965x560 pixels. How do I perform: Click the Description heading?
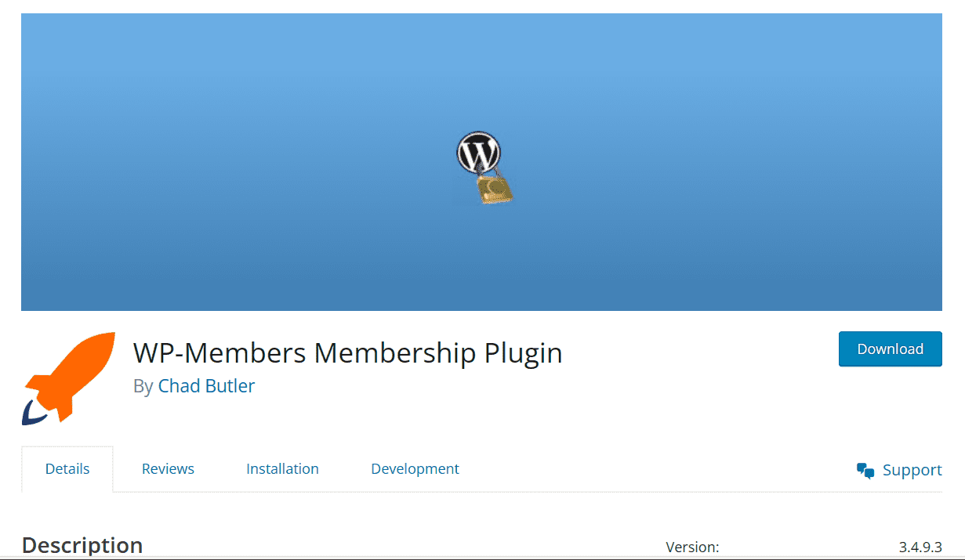click(x=82, y=545)
